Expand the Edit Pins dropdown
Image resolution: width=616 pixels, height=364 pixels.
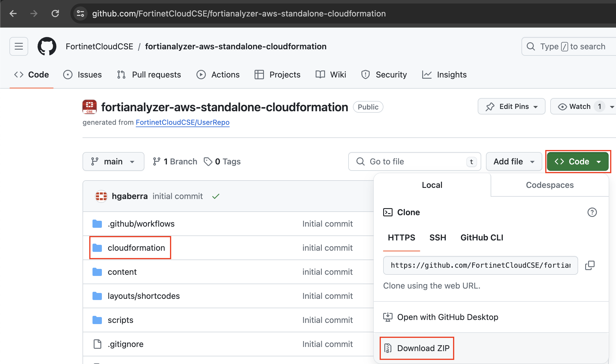pyautogui.click(x=511, y=107)
